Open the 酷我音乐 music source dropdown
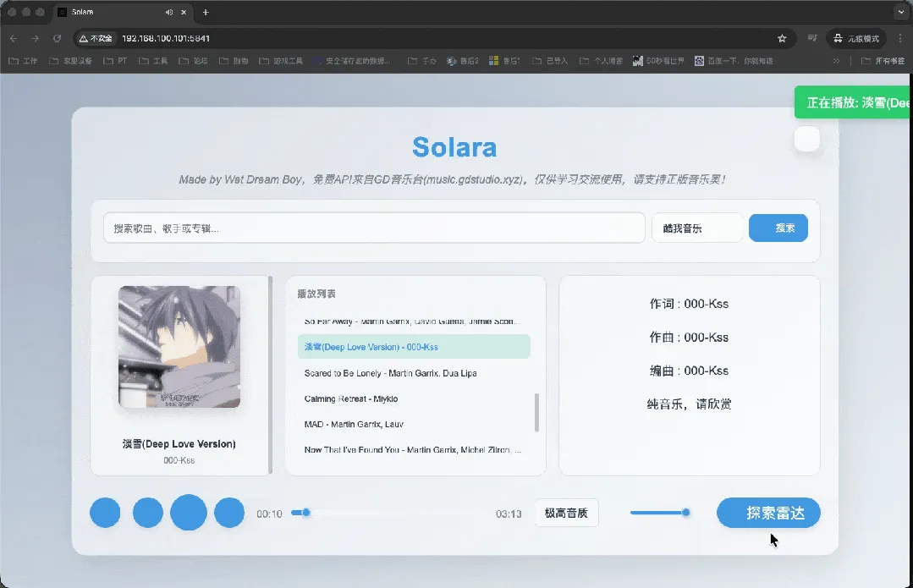Image resolution: width=913 pixels, height=588 pixels. [x=696, y=228]
